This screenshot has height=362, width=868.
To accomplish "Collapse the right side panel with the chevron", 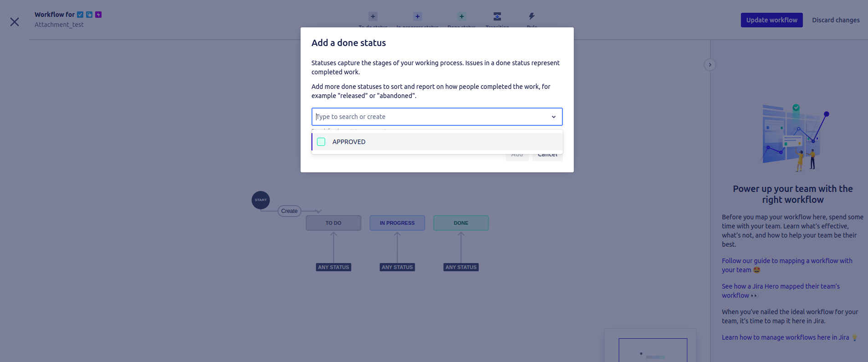I will click(x=710, y=65).
